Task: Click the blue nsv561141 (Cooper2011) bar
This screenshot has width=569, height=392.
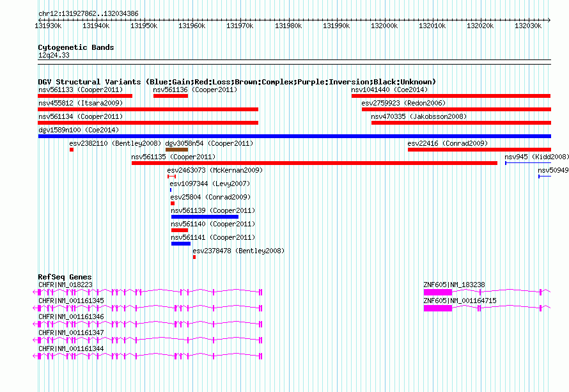Action: coord(181,244)
